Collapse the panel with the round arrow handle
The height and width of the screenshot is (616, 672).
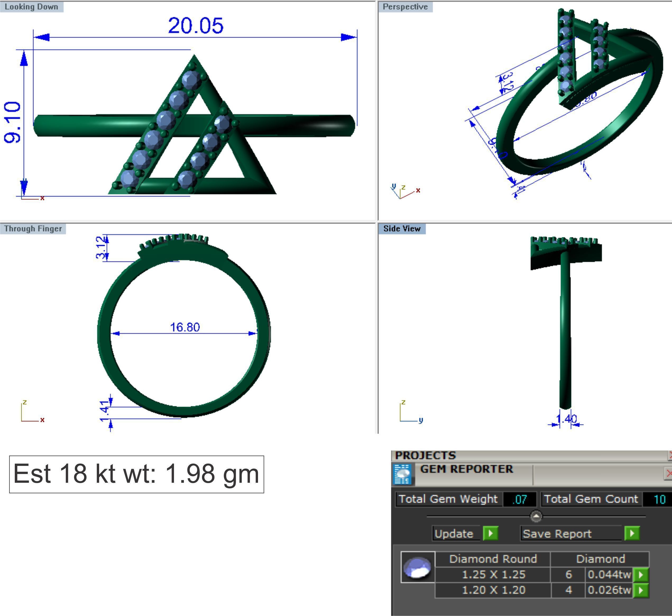tap(536, 516)
